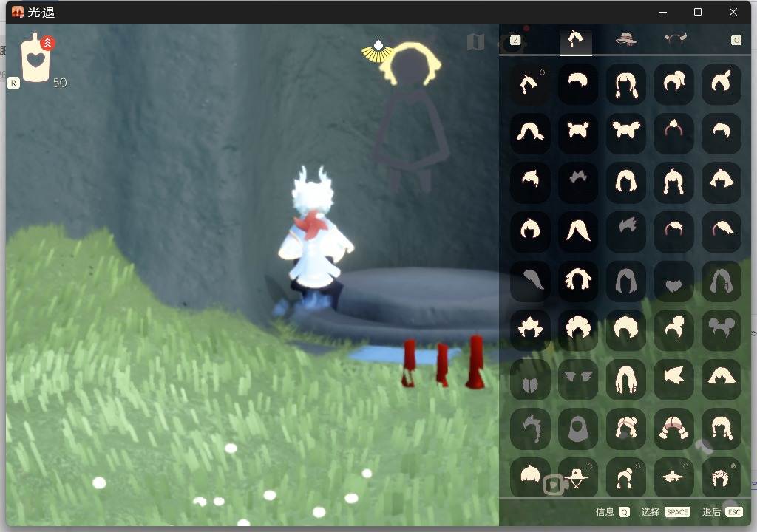This screenshot has width=757, height=532.
Task: Select the locked grey curly braid hair
Action: coord(530,429)
